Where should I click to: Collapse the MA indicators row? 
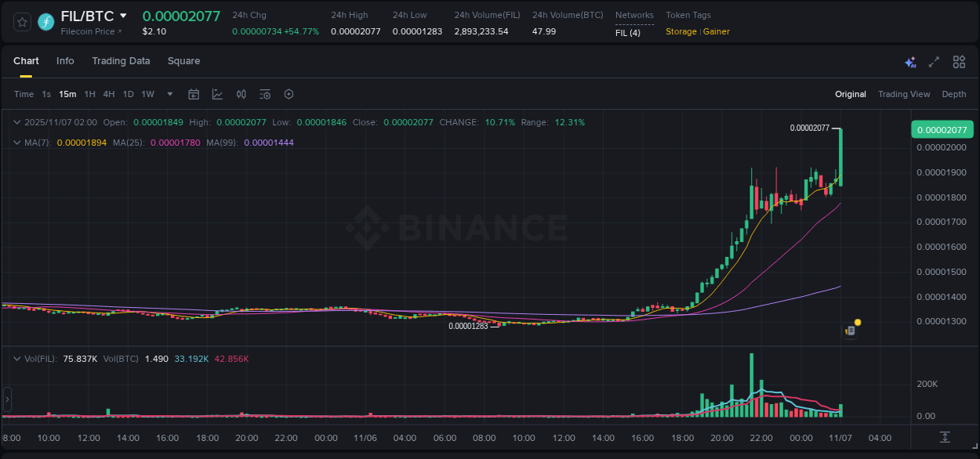[x=16, y=143]
